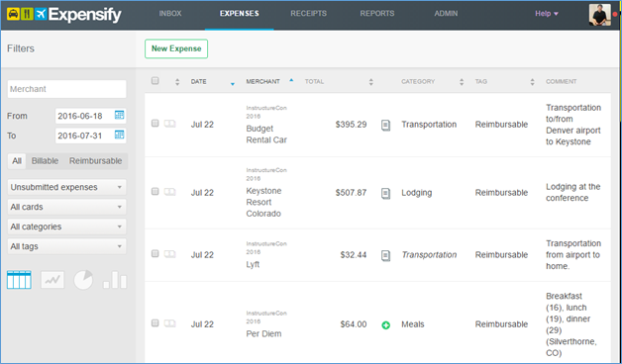Click card icon on Budget Rental Car row
Viewport: 622px width, 364px height.
[x=169, y=124]
